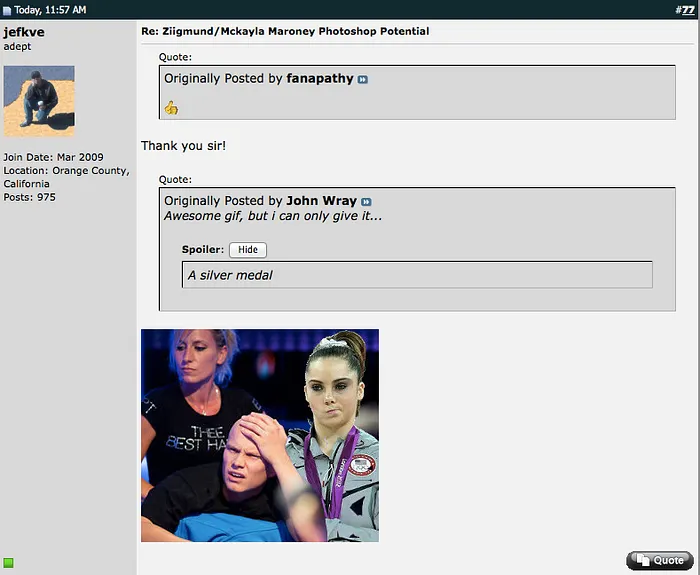This screenshot has width=700, height=575.
Task: Click the 'Join Date: Mar 2009' text
Action: [x=54, y=157]
